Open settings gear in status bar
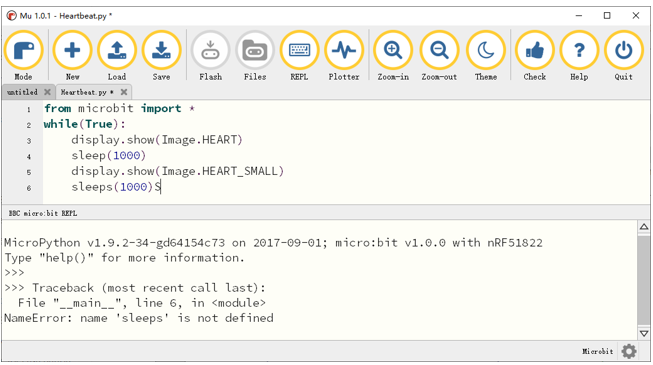Viewport: 653px width, 365px height. pyautogui.click(x=629, y=351)
